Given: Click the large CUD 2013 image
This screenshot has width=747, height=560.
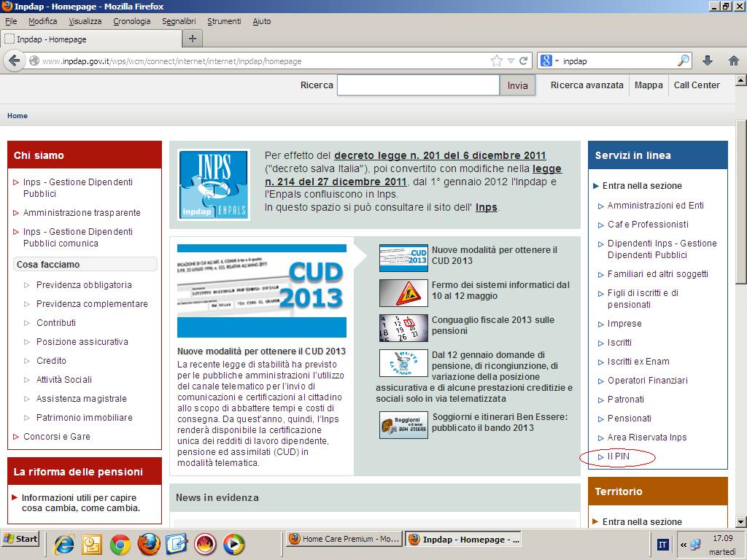Looking at the screenshot, I should tap(262, 291).
